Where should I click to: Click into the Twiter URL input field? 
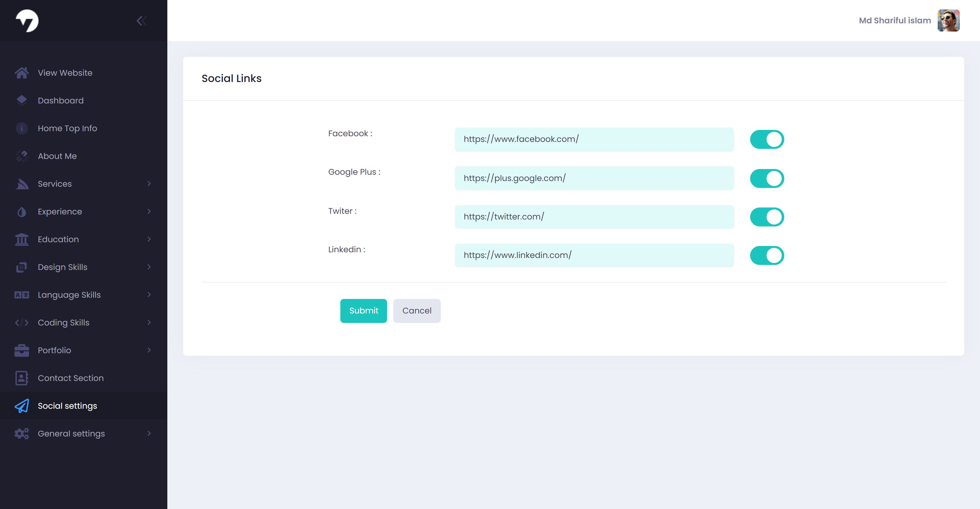594,217
